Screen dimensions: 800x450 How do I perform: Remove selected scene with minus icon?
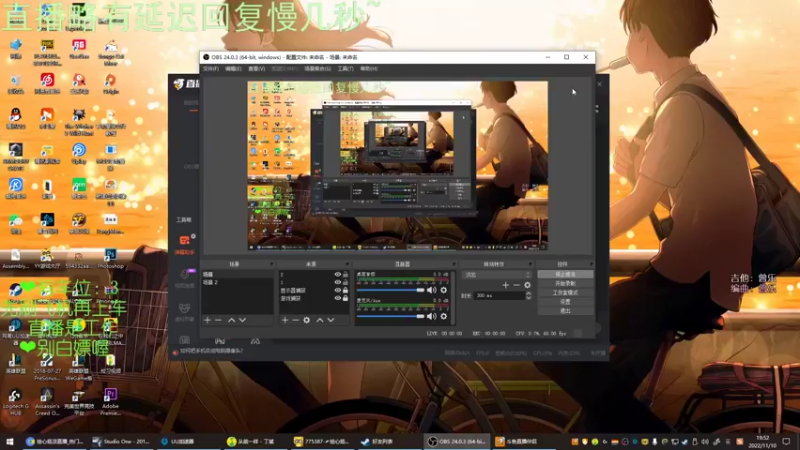click(x=218, y=320)
